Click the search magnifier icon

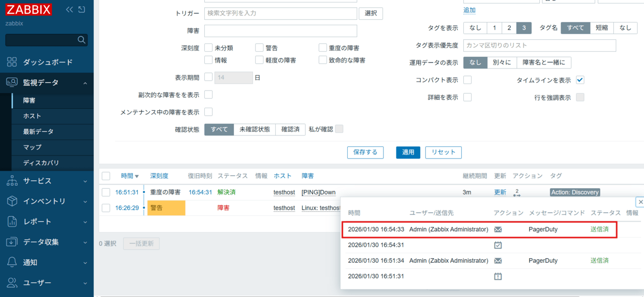(82, 40)
